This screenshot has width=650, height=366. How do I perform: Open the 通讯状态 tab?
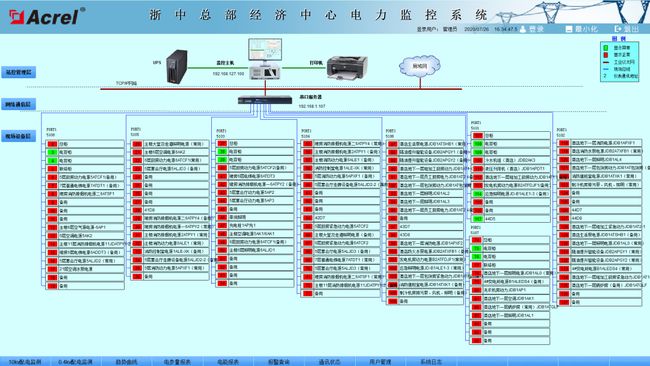330,362
